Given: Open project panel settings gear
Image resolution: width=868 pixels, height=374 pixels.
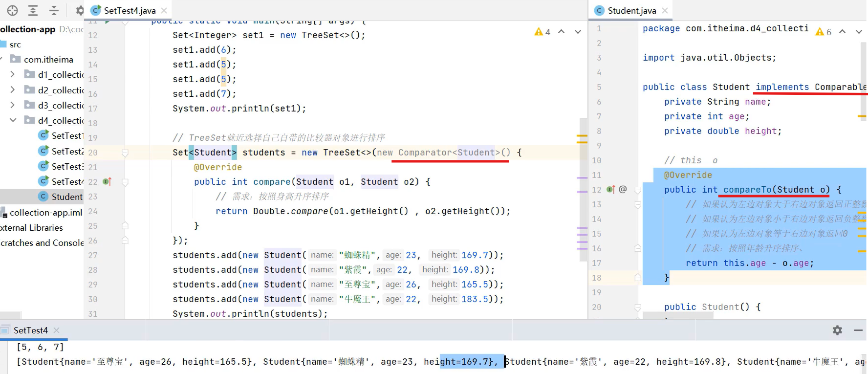Looking at the screenshot, I should (x=80, y=10).
